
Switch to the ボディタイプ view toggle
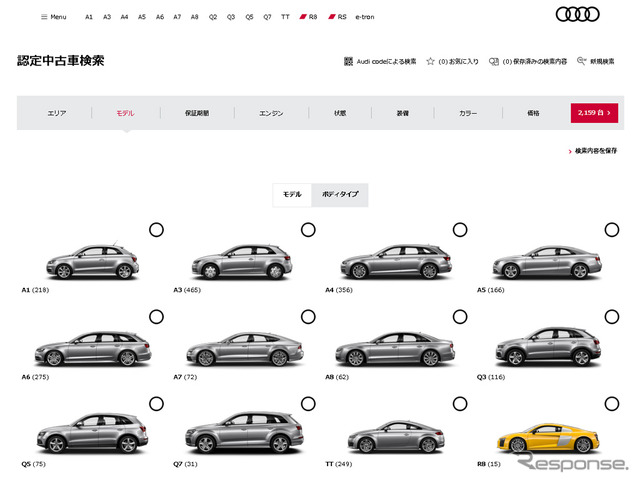[340, 195]
